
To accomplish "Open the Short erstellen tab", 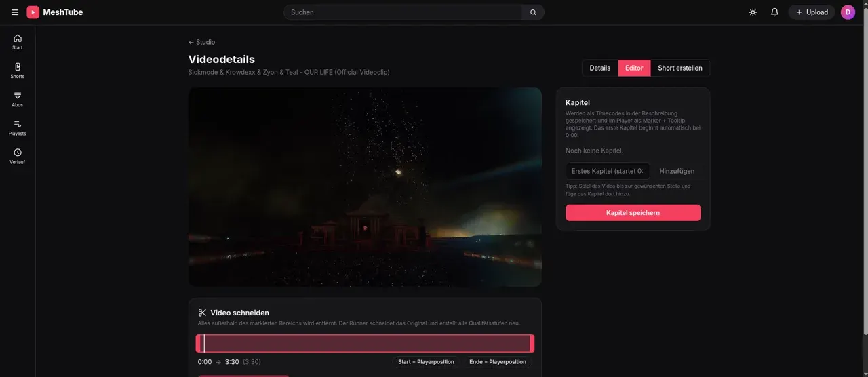I will tap(680, 68).
